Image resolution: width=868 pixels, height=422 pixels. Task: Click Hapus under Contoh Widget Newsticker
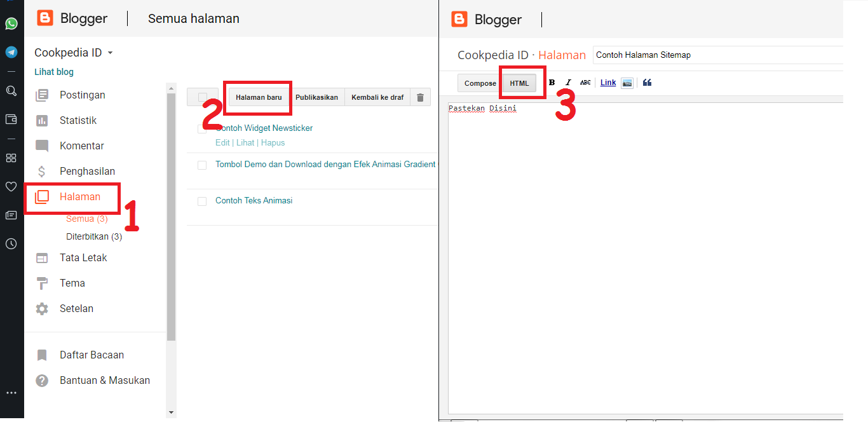coord(273,143)
